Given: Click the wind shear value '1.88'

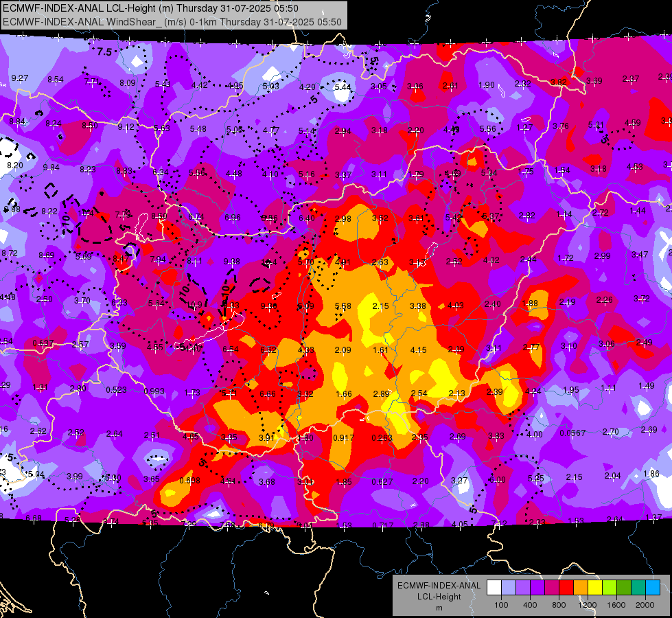Looking at the screenshot, I should click(530, 304).
